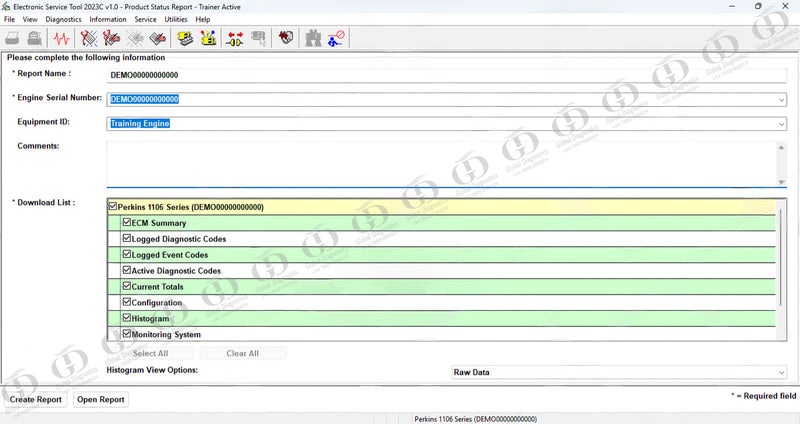Click the Connect/Disconnect red arrows plug icon
The height and width of the screenshot is (424, 800).
[235, 39]
